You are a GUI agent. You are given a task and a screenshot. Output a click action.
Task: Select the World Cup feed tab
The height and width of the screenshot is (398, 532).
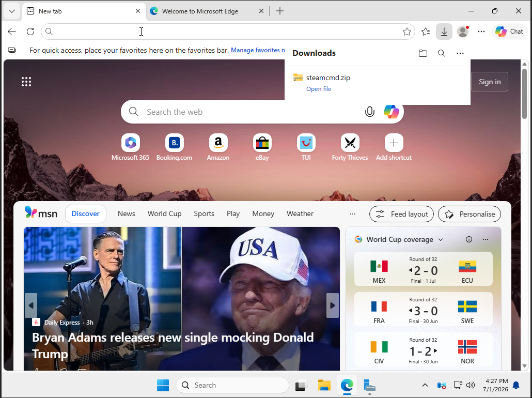click(x=165, y=213)
